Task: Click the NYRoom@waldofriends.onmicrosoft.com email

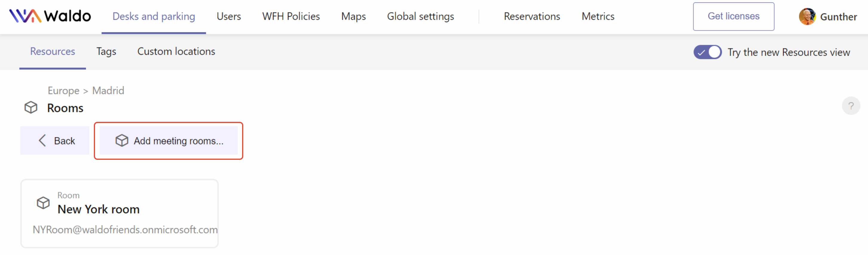Action: (125, 230)
